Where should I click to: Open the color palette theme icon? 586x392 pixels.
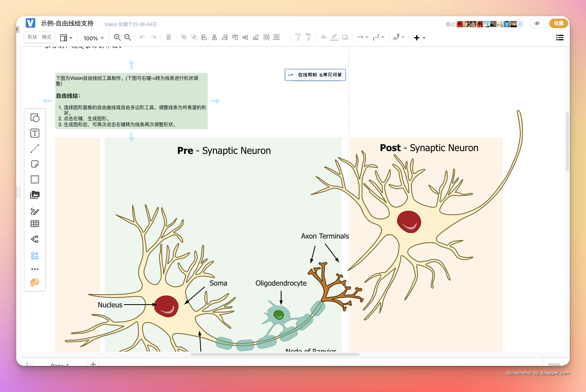coord(35,282)
